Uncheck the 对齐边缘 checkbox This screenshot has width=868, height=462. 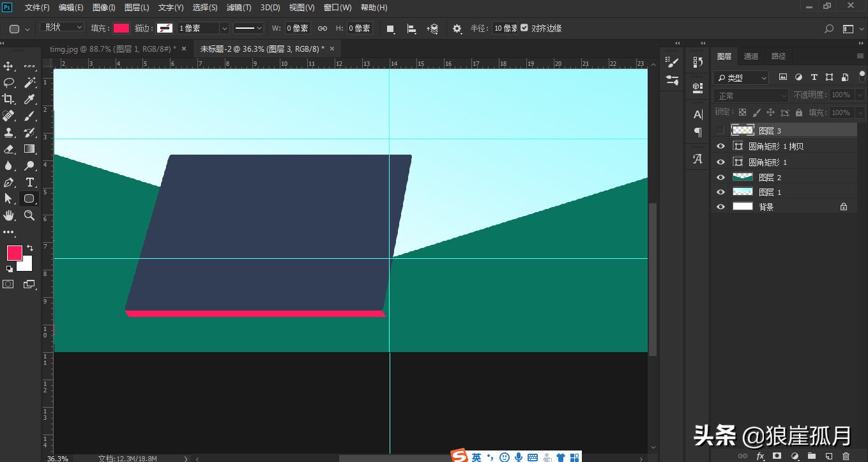click(x=524, y=27)
